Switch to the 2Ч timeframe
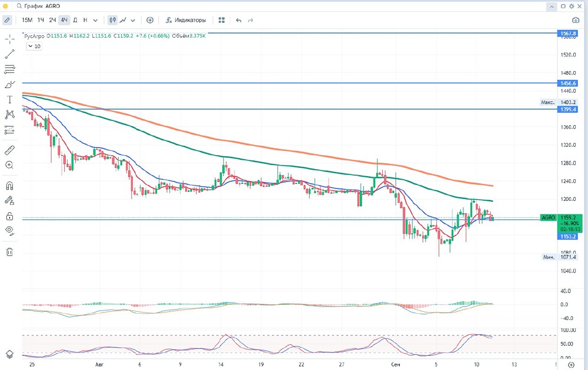Image resolution: width=588 pixels, height=370 pixels. pos(52,20)
